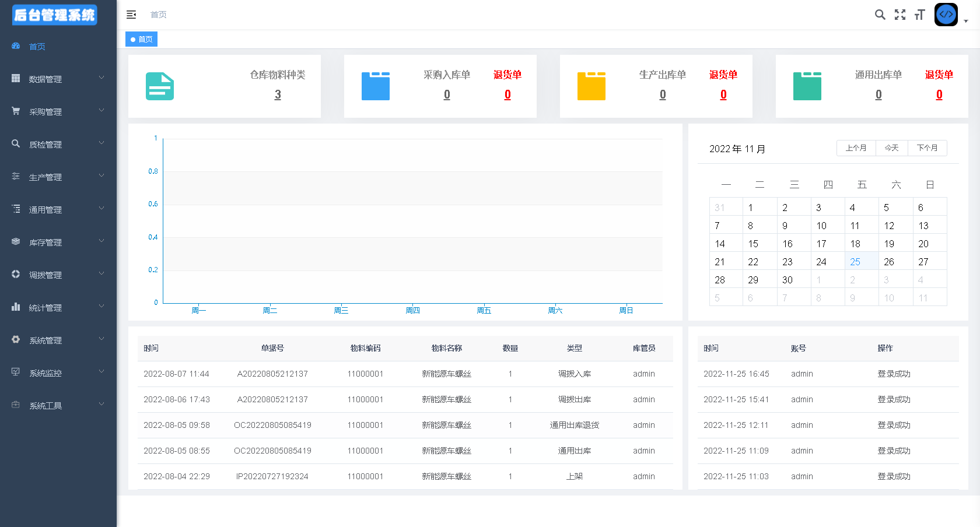Click the yellow 生产出库单 box icon
Image resolution: width=980 pixels, height=527 pixels.
tap(591, 86)
